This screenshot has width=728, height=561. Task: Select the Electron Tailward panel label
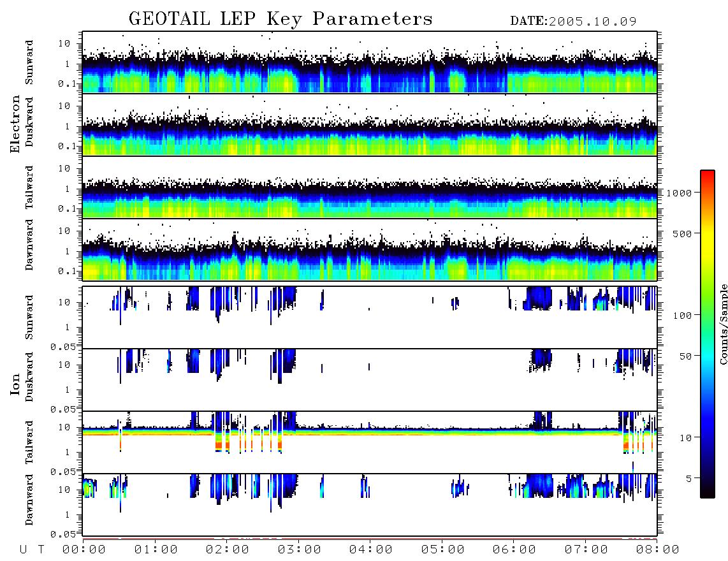click(29, 187)
